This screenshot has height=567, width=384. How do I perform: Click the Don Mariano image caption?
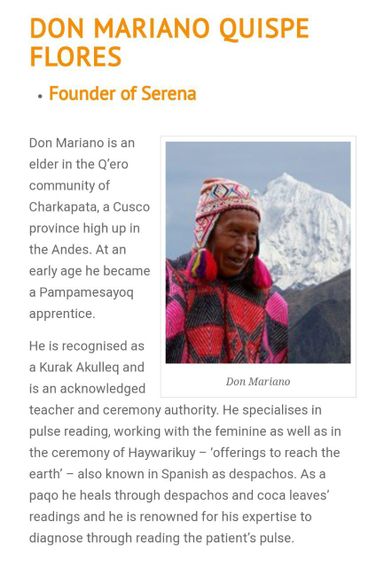click(258, 381)
